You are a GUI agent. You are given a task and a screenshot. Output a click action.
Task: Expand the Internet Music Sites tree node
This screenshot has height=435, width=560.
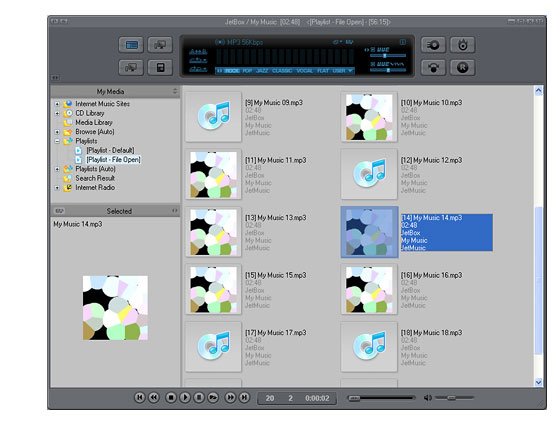[57, 104]
